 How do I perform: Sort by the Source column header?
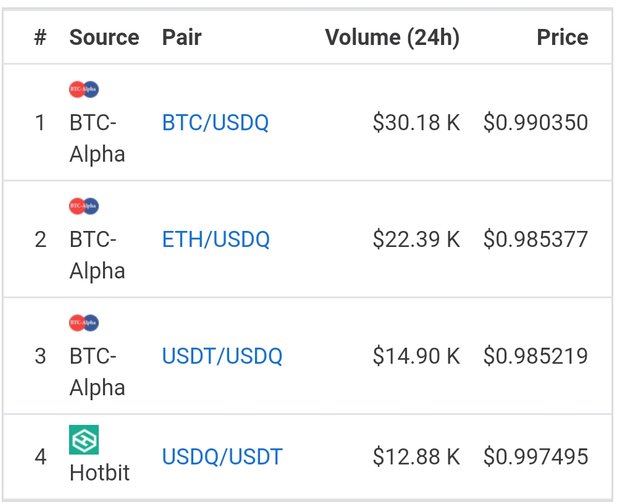pyautogui.click(x=104, y=37)
